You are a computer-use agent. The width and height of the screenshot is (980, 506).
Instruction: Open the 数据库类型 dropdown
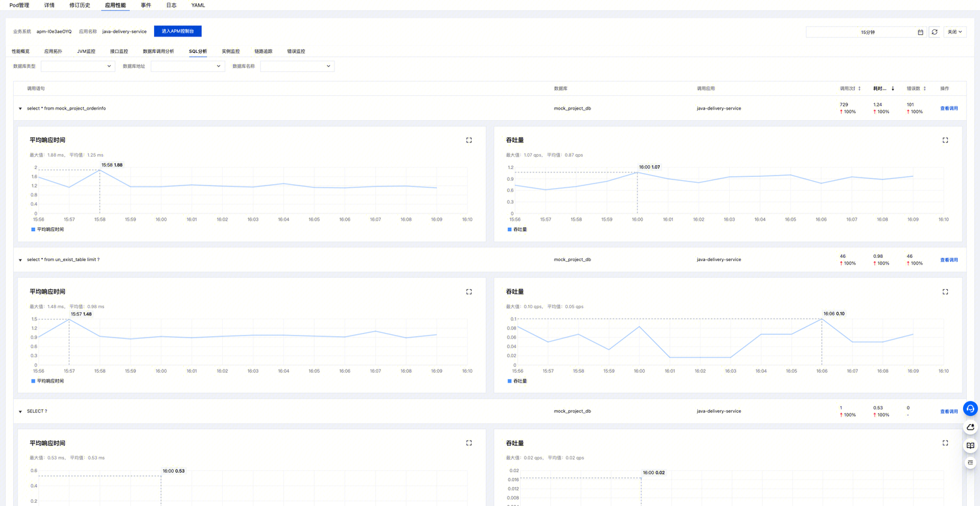(x=78, y=66)
